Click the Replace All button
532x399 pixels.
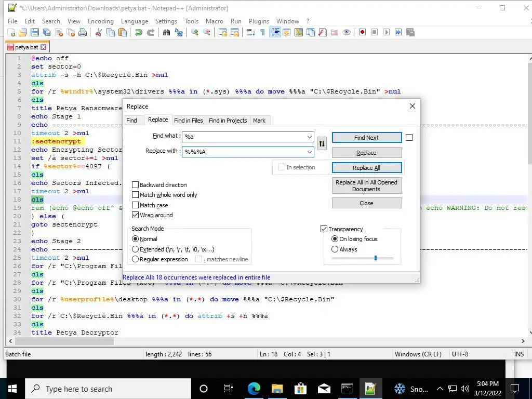(x=366, y=168)
